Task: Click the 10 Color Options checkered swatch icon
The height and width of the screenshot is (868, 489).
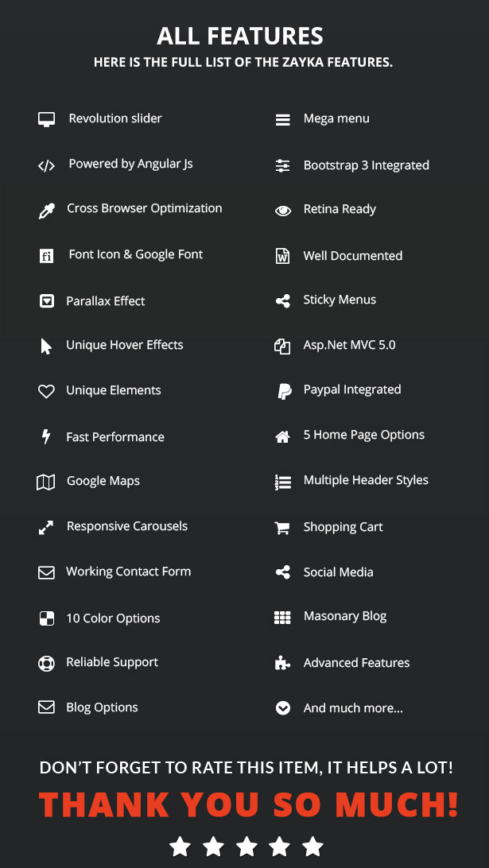Action: click(x=47, y=618)
